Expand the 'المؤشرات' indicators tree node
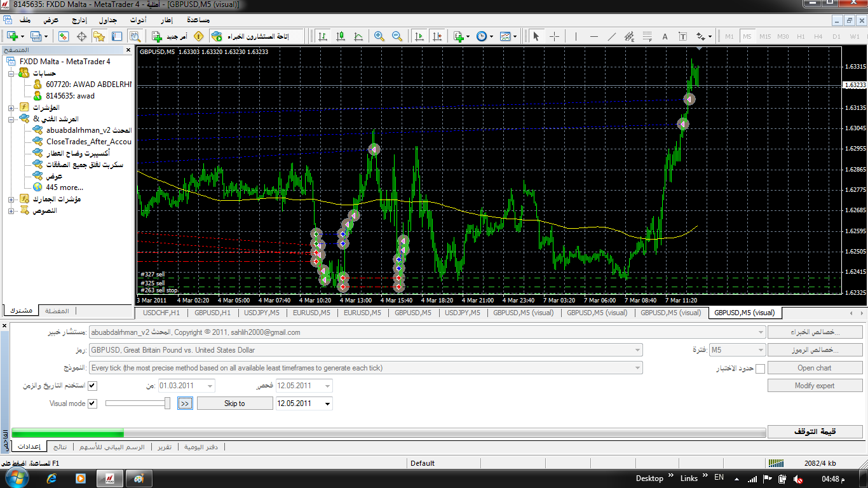 coord(11,107)
